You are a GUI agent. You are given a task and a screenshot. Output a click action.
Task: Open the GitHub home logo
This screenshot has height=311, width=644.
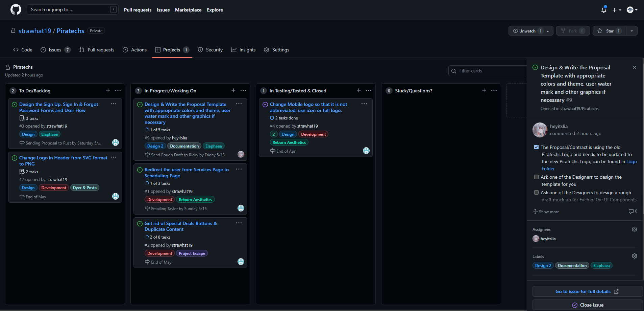point(16,9)
